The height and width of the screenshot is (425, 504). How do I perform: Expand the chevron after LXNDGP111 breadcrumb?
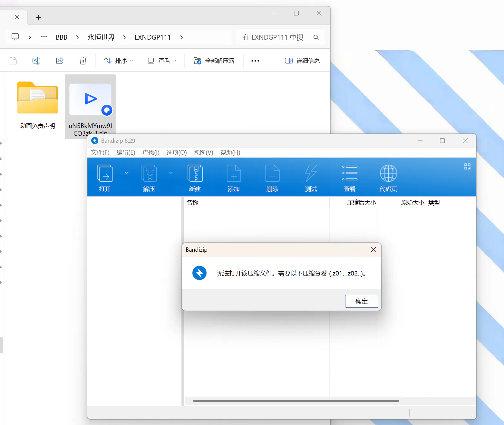point(181,37)
